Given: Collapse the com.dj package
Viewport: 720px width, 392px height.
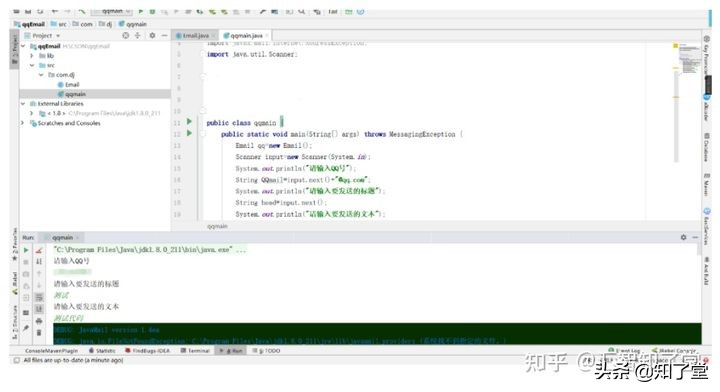Looking at the screenshot, I should 41,74.
